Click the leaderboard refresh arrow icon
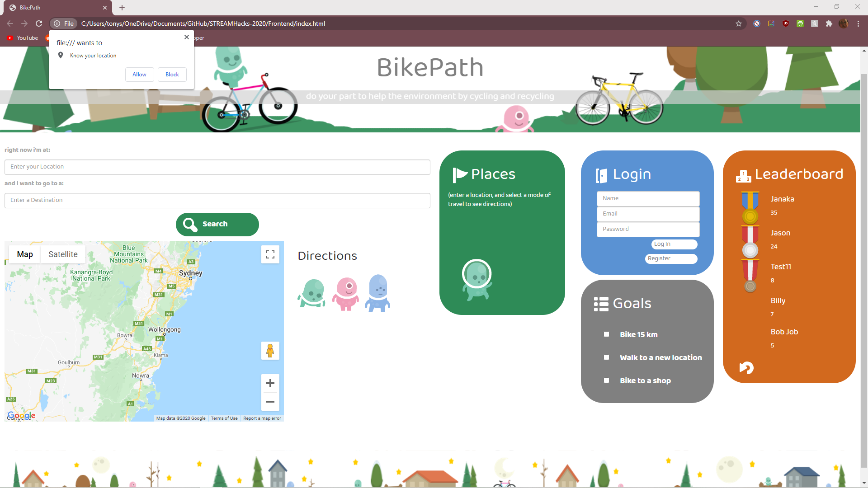 point(746,368)
